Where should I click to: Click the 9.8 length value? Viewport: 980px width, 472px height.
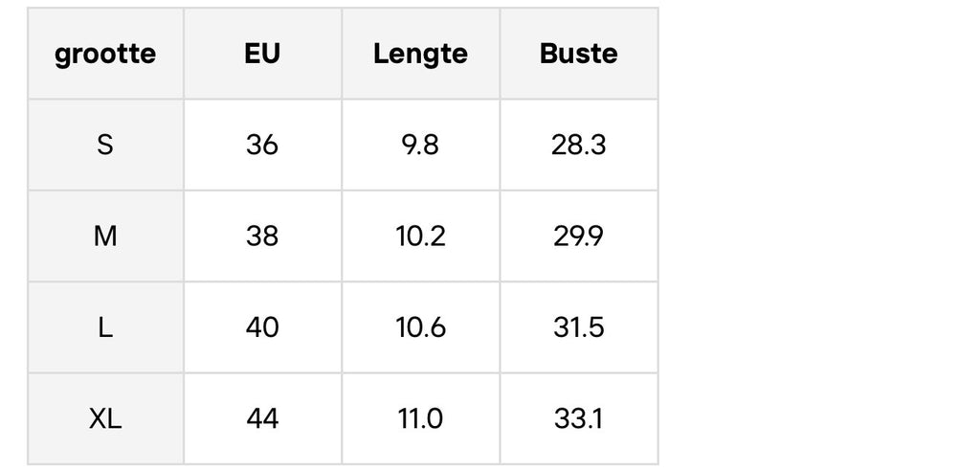point(420,145)
